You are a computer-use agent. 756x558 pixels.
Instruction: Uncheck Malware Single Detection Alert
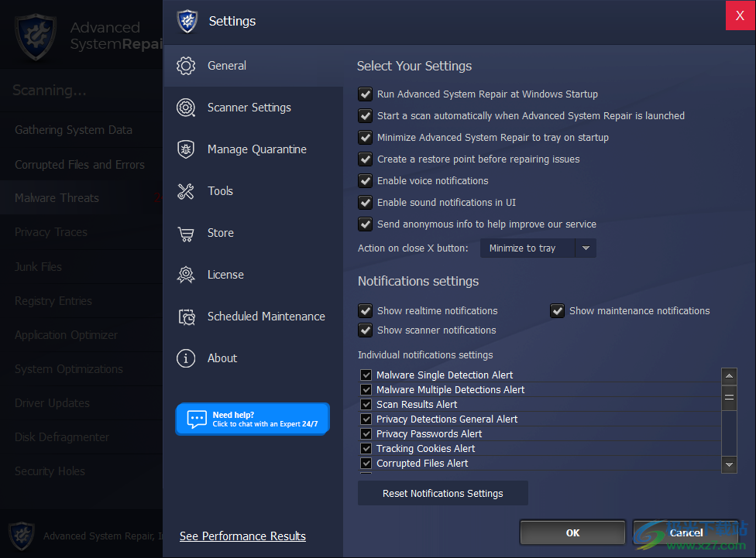pos(366,375)
